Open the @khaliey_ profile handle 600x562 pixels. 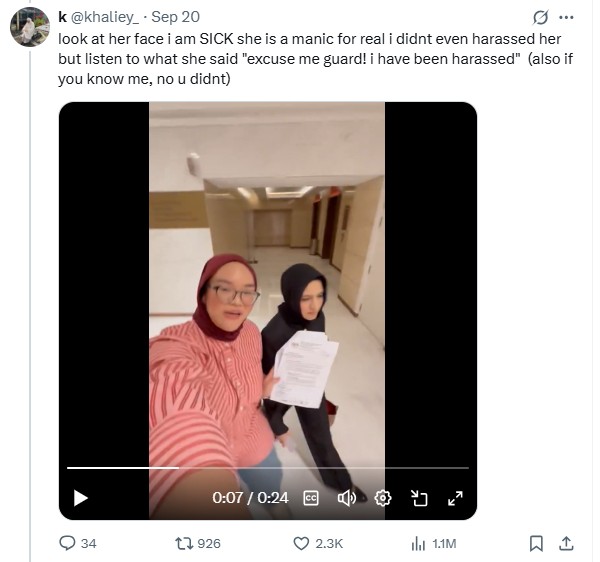click(x=105, y=17)
